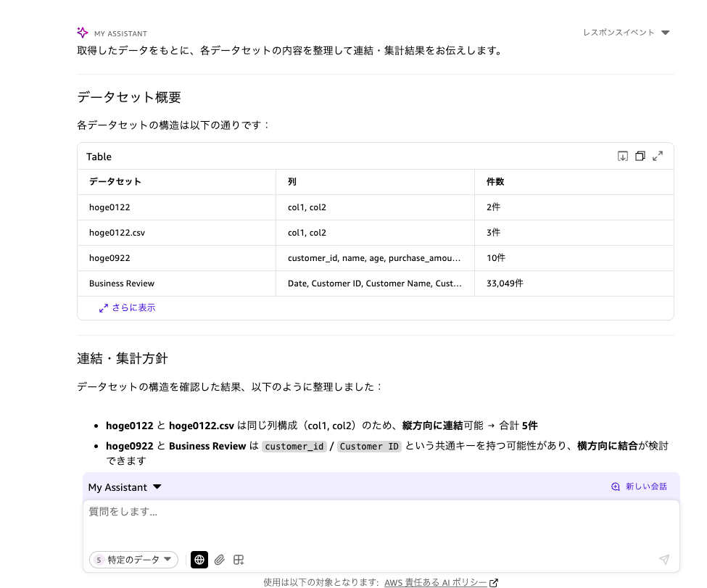Image resolution: width=707 pixels, height=588 pixels.
Task: Open the add table/dashboard icon in input bar
Action: [x=239, y=560]
